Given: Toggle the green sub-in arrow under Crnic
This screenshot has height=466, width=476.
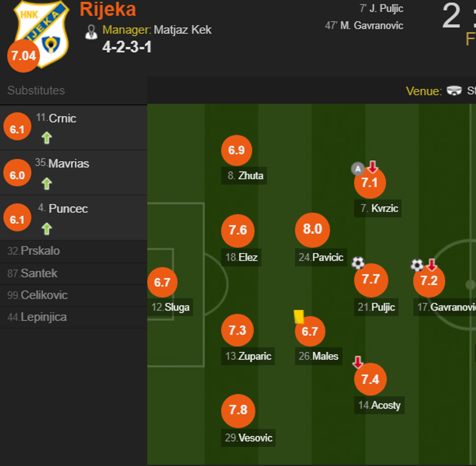Looking at the screenshot, I should coord(46,138).
